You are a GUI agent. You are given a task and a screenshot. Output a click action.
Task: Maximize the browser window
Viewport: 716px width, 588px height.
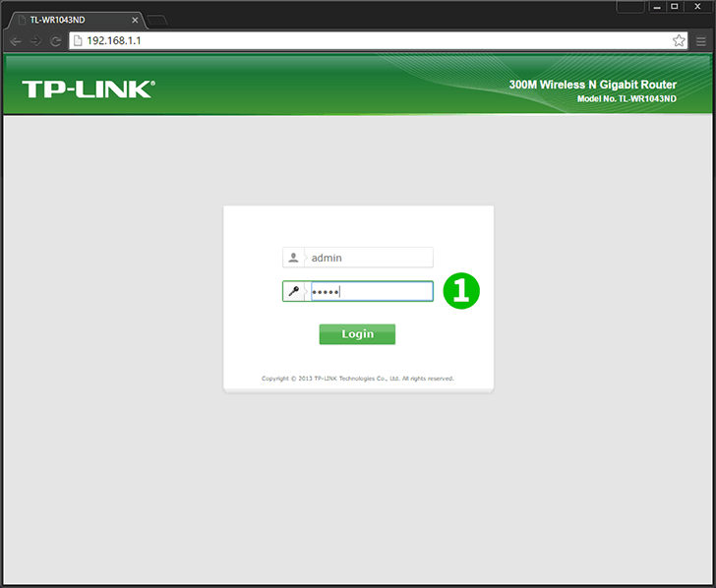click(x=675, y=6)
